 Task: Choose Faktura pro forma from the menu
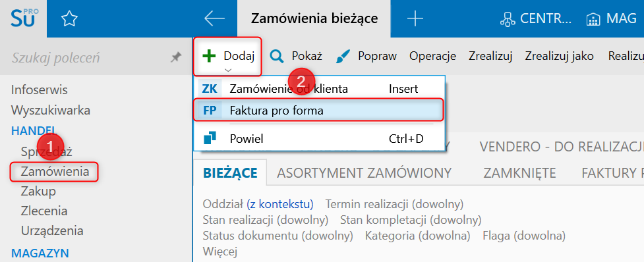319,111
